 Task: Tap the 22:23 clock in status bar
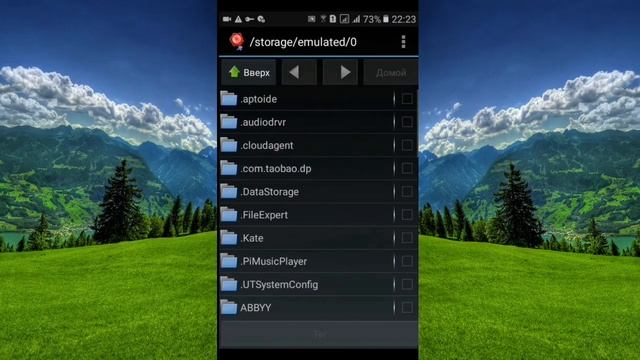(x=404, y=19)
